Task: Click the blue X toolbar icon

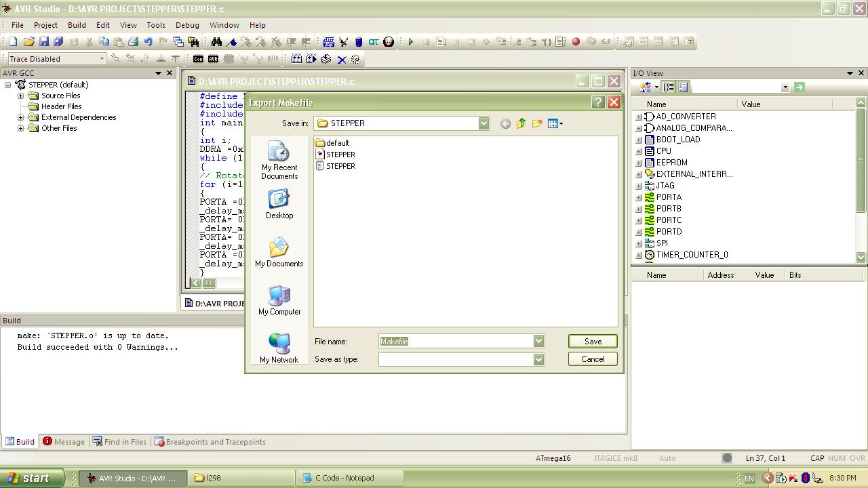Action: (x=342, y=59)
